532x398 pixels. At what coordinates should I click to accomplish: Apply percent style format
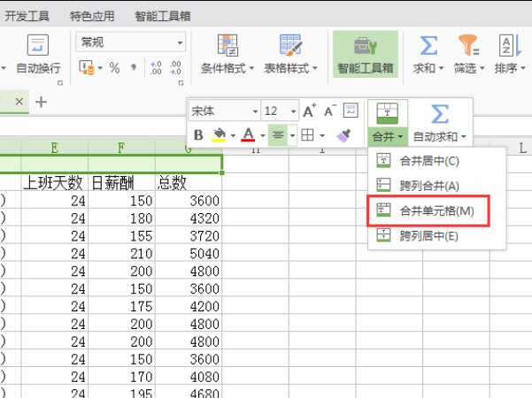tap(114, 68)
